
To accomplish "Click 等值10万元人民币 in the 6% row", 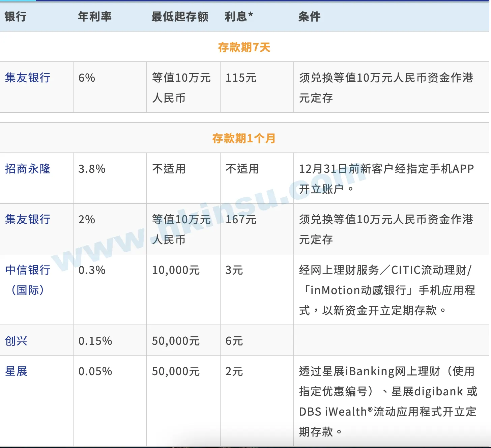I will (181, 88).
